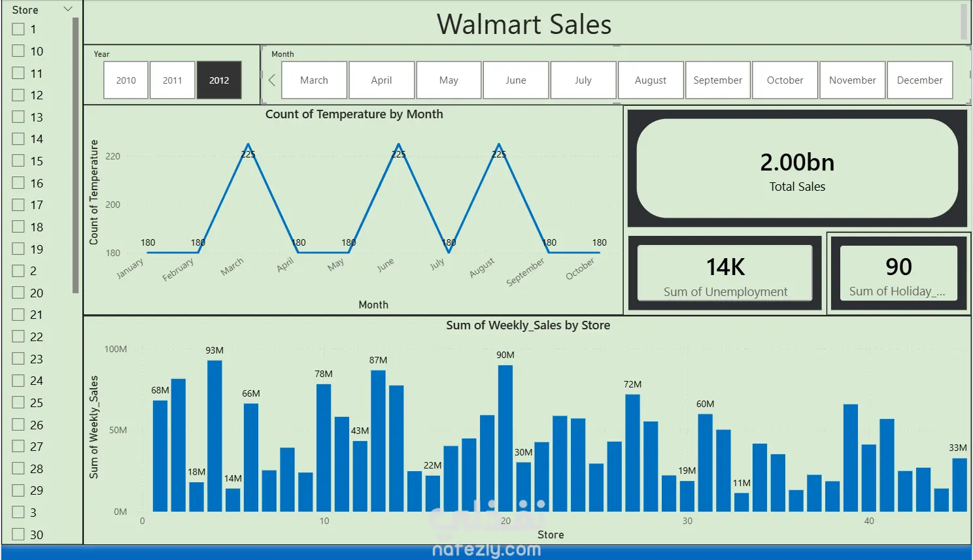Select the 90 Sum of Holiday card

coord(898,273)
